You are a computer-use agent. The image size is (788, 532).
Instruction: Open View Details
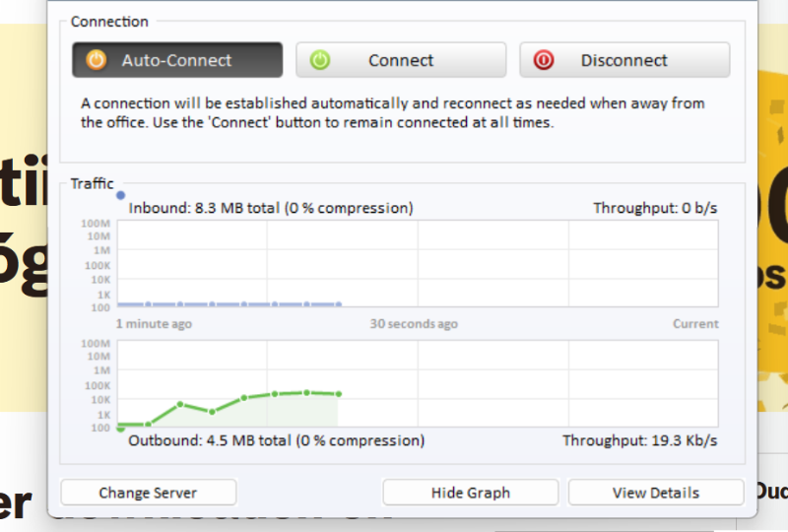pos(655,493)
